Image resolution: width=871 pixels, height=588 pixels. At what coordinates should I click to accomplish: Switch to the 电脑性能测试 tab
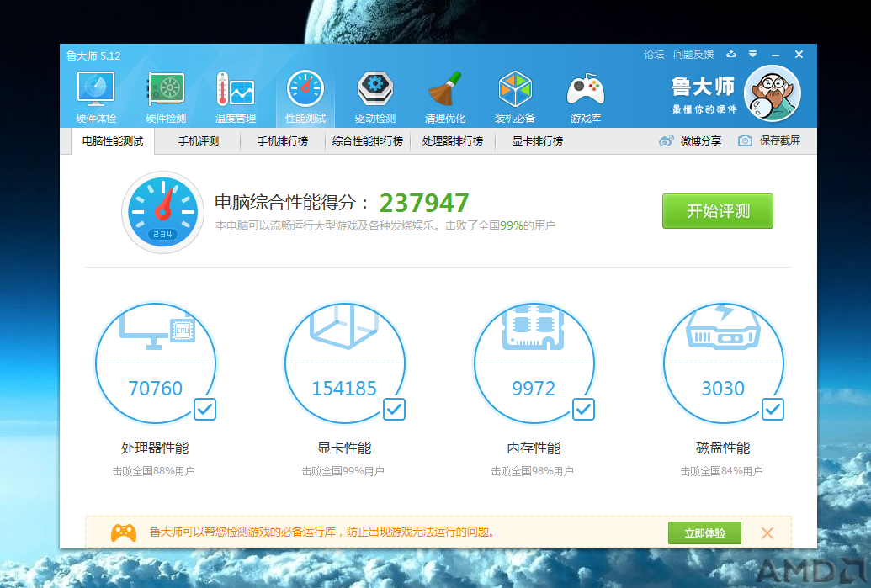113,141
